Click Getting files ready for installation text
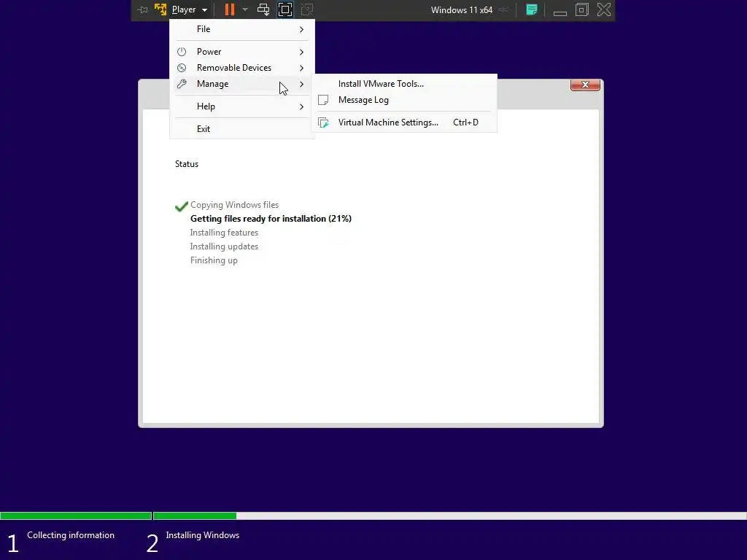This screenshot has height=560, width=747. click(271, 219)
